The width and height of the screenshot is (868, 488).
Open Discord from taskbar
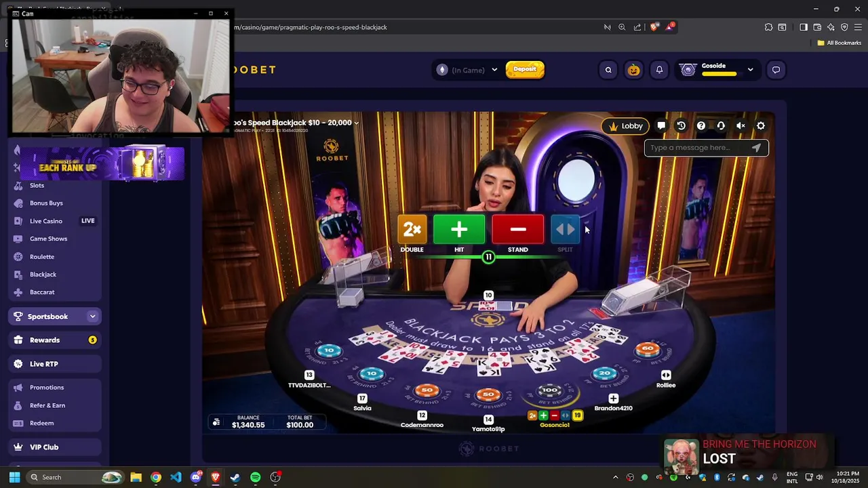pos(196,477)
